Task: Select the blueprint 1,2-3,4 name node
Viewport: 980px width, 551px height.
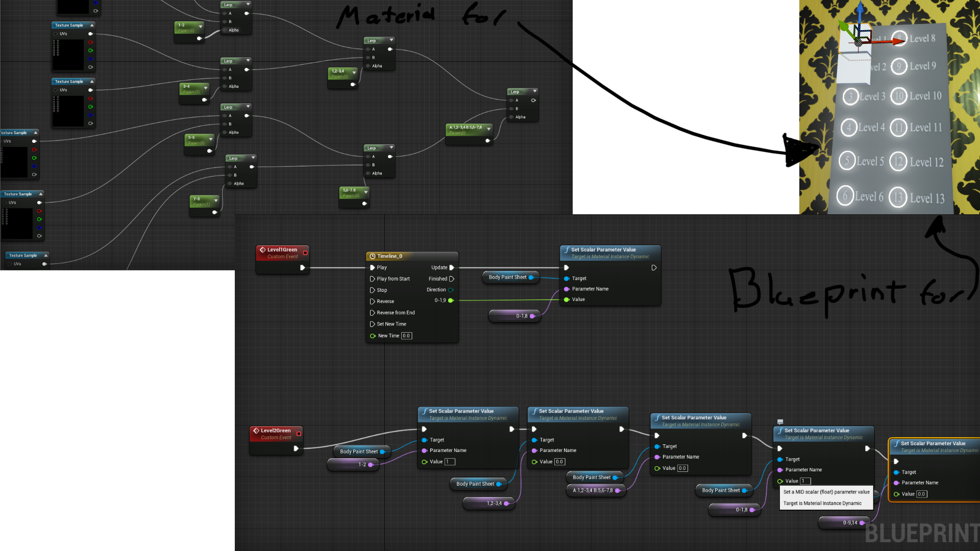Action: click(x=489, y=504)
